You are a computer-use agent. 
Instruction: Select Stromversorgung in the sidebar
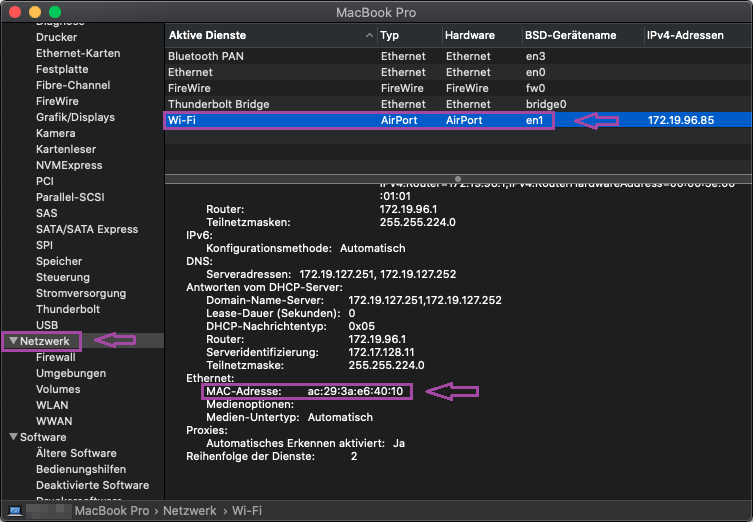click(81, 293)
